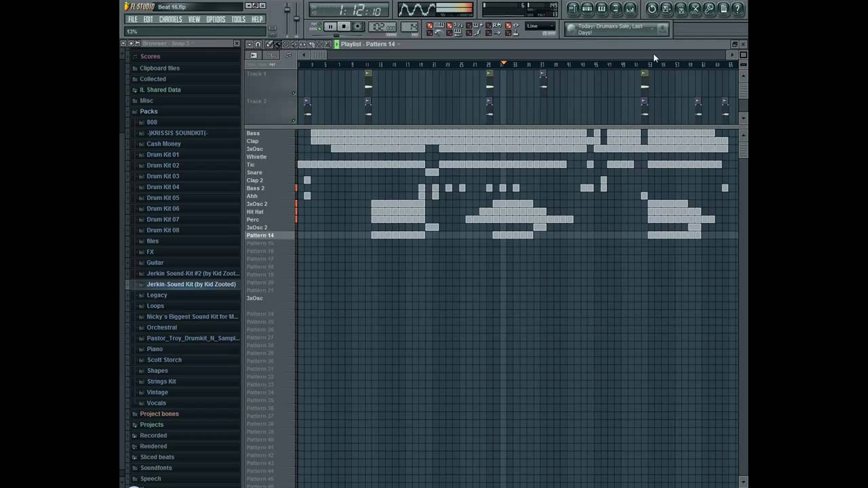
Task: Expand the Sliced beats folder
Action: [x=157, y=457]
